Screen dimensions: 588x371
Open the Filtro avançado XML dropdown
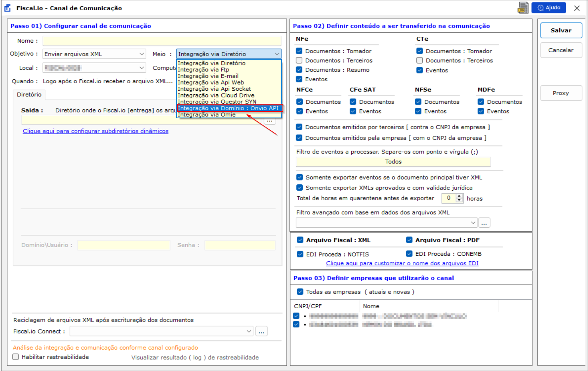[x=473, y=223]
